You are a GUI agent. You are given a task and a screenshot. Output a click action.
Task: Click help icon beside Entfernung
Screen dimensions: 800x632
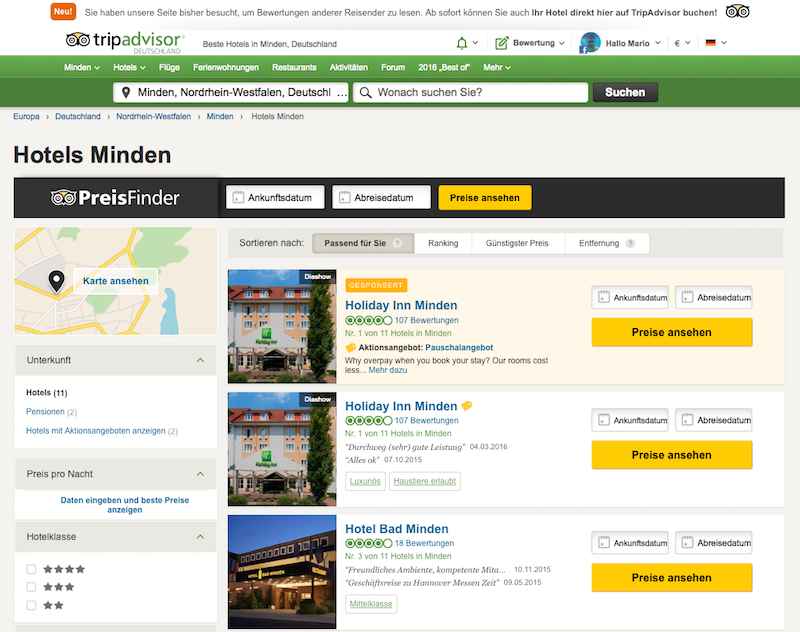click(x=630, y=243)
